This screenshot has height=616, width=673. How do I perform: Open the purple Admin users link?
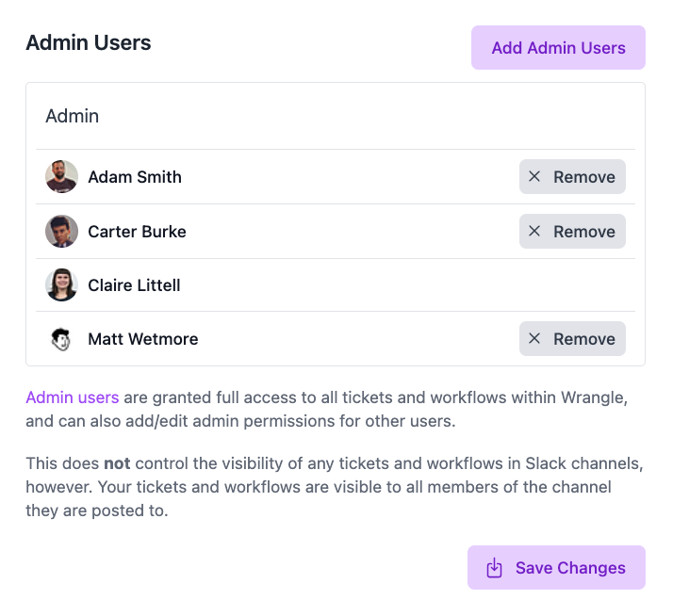(73, 397)
